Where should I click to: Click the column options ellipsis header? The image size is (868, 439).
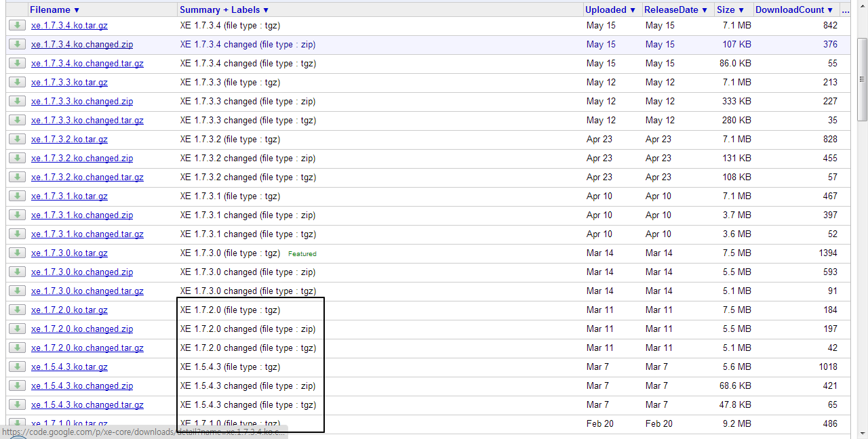pyautogui.click(x=845, y=10)
